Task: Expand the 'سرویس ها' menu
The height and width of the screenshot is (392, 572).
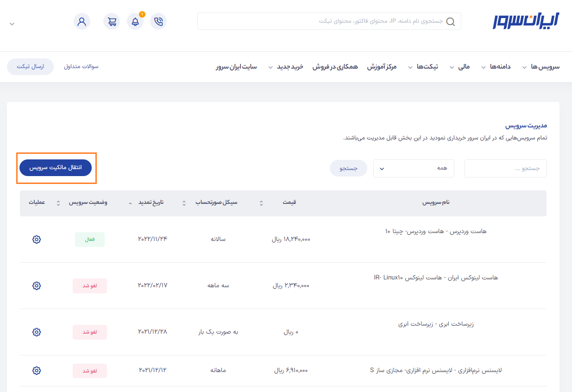Action: coord(541,67)
